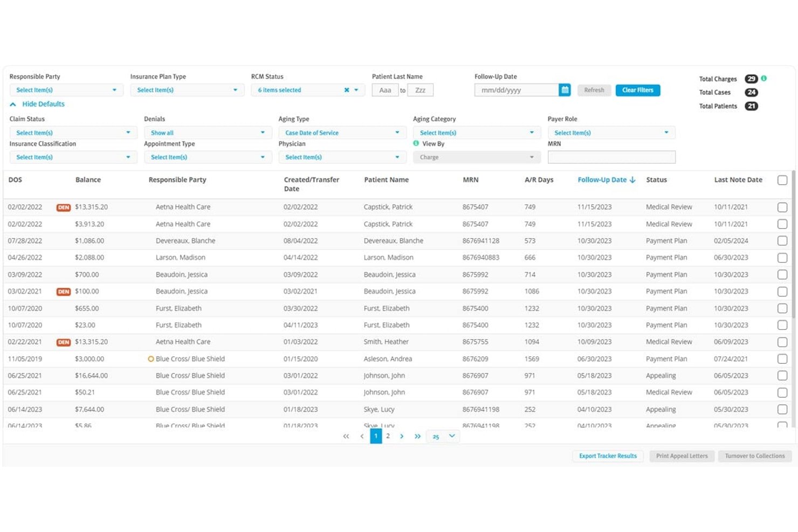Check the Smith, Heather row checkbox

782,342
